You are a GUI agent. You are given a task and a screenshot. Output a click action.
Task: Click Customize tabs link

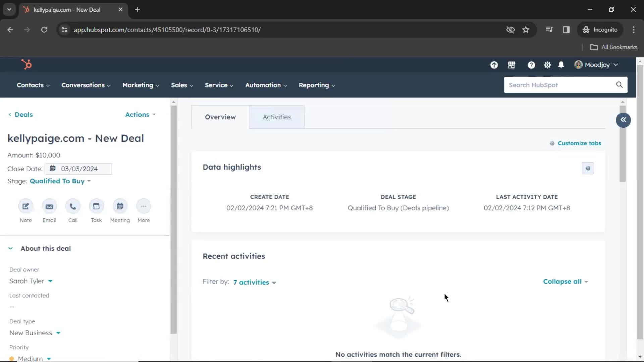pyautogui.click(x=575, y=143)
